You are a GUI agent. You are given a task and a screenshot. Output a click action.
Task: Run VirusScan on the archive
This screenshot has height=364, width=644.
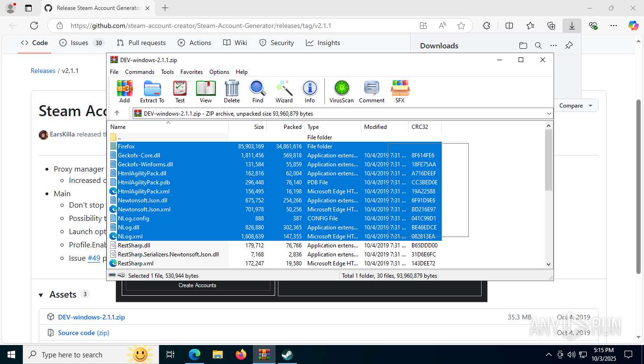(341, 91)
